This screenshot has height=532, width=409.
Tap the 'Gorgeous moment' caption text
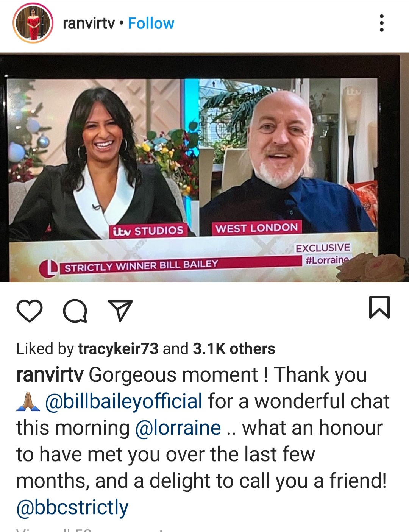click(x=173, y=375)
